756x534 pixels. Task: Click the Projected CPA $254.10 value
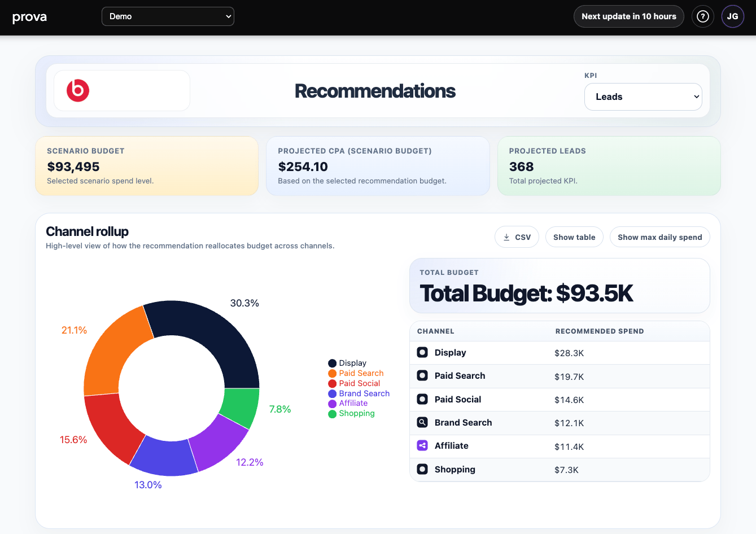pyautogui.click(x=303, y=167)
